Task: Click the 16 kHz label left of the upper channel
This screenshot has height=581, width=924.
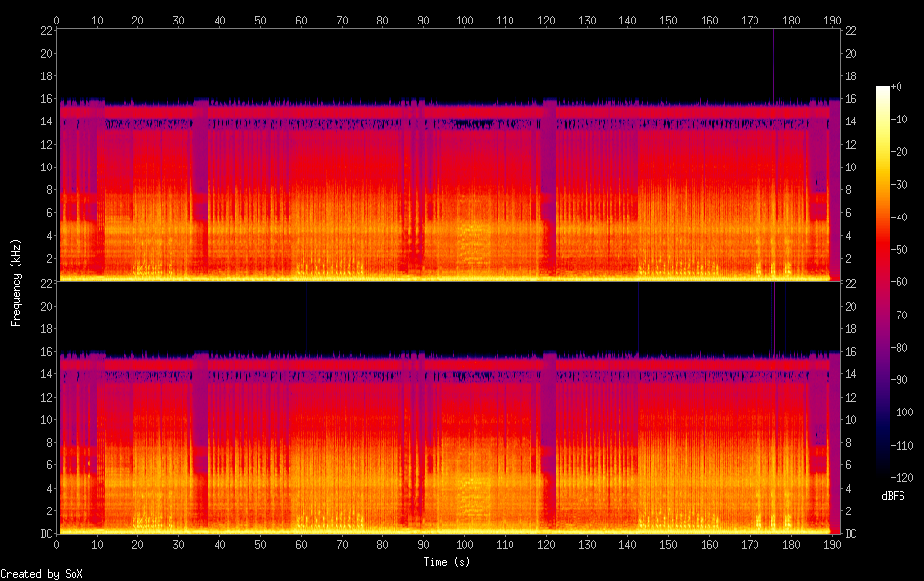Action: point(43,98)
